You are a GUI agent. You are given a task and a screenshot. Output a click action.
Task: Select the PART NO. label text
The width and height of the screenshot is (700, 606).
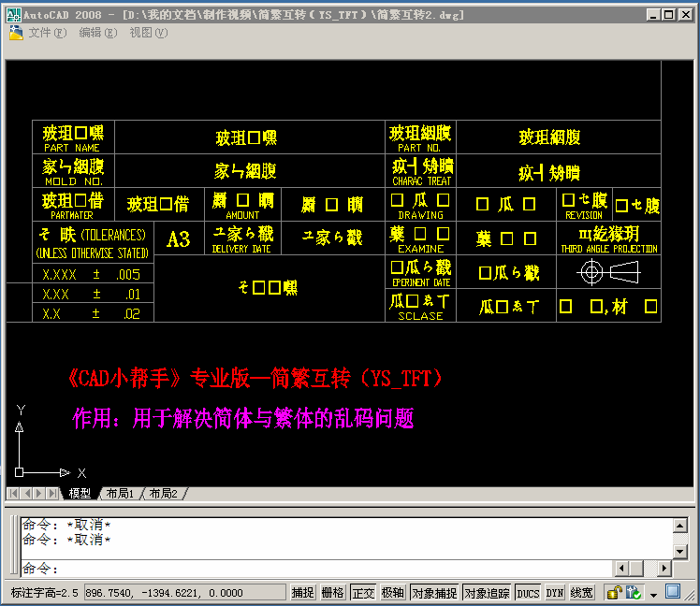[418, 148]
